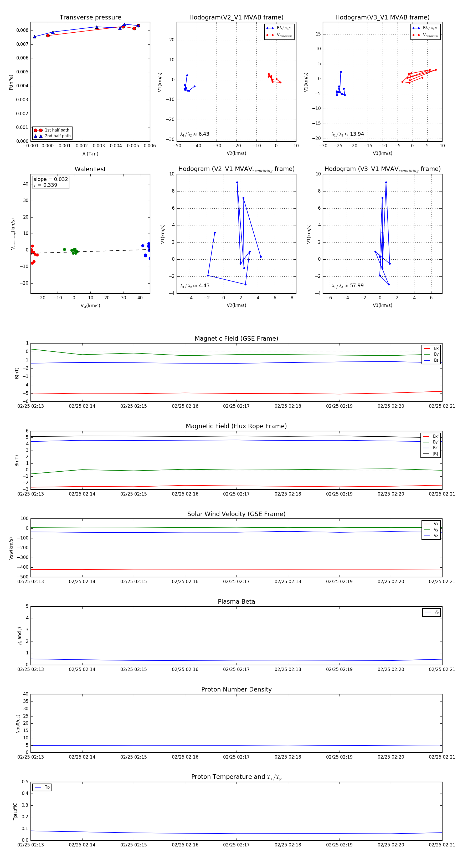Click the red Vx line in velocity plot
This screenshot has height=868, width=473.
click(236, 570)
